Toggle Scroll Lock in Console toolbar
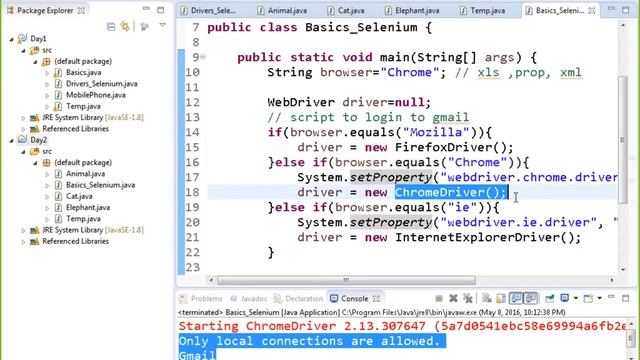This screenshot has height=360, width=640. (501, 298)
